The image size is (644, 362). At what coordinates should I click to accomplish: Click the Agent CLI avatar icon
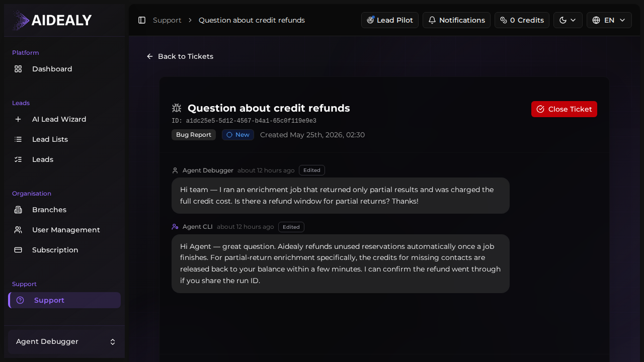(x=175, y=227)
